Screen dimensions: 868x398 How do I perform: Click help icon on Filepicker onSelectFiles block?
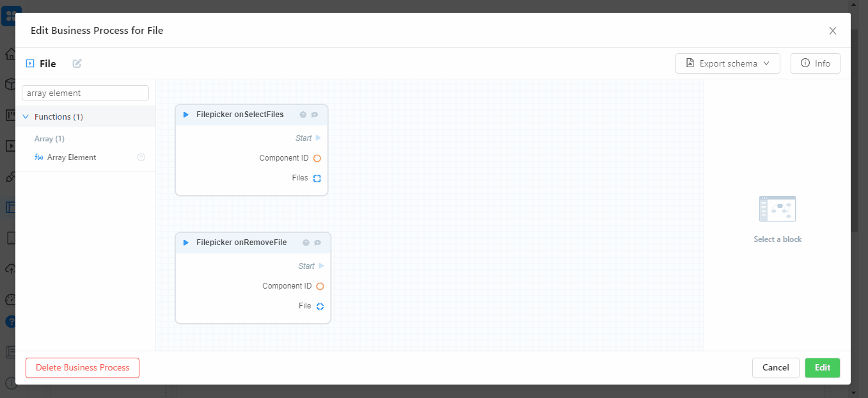(x=303, y=115)
